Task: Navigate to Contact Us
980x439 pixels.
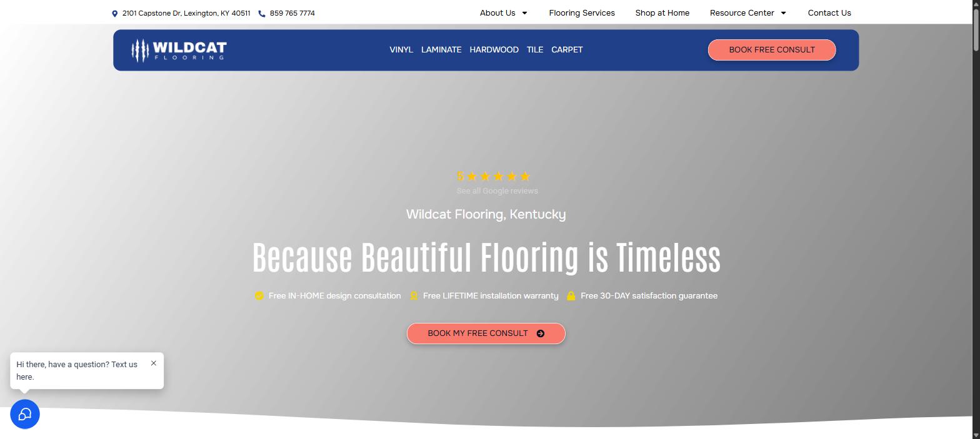Action: pyautogui.click(x=829, y=12)
